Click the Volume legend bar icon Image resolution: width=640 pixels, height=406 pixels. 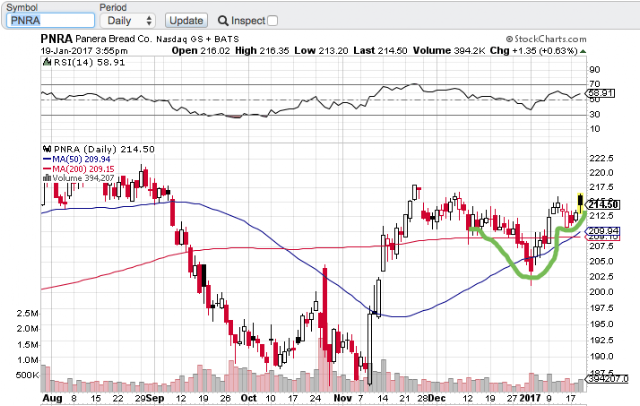point(47,178)
